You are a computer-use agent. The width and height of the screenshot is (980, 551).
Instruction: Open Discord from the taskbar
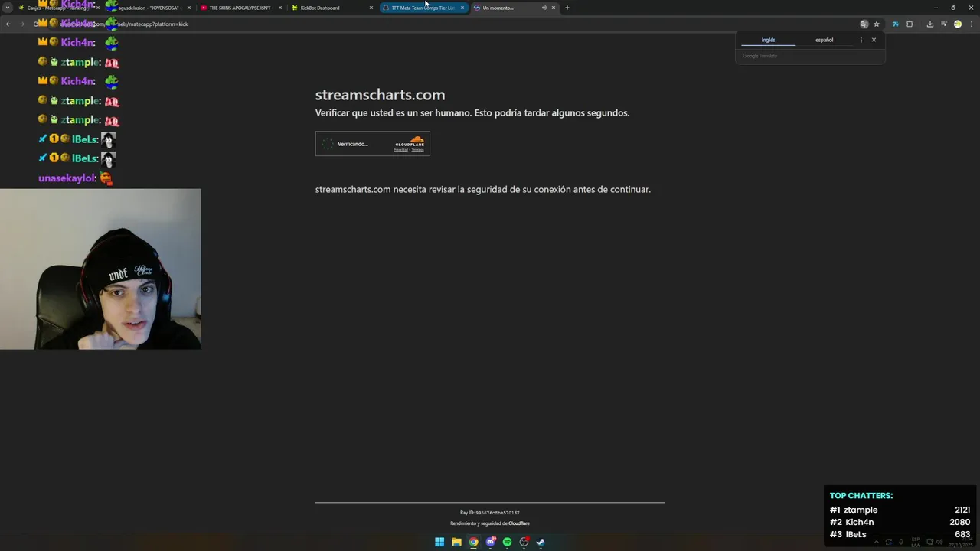pos(490,542)
